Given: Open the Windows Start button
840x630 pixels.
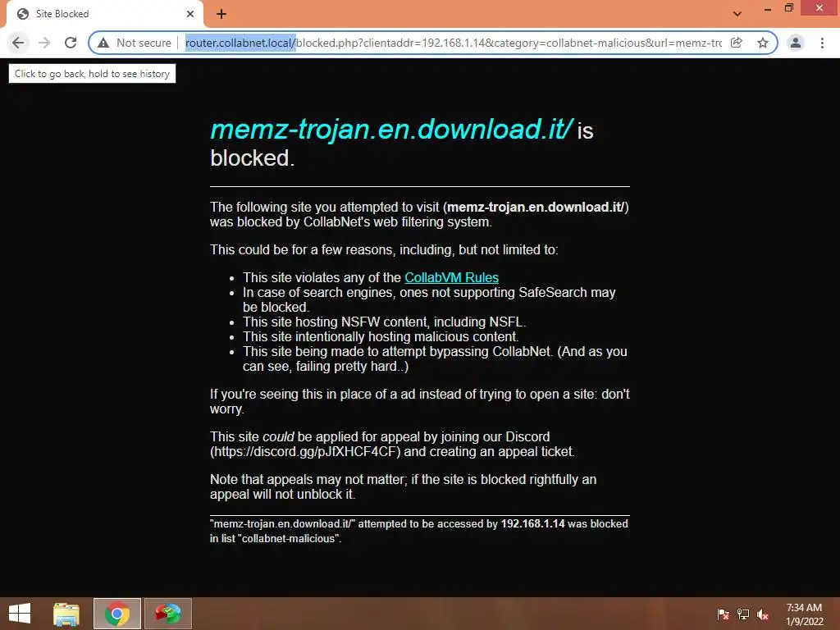Looking at the screenshot, I should tap(20, 614).
